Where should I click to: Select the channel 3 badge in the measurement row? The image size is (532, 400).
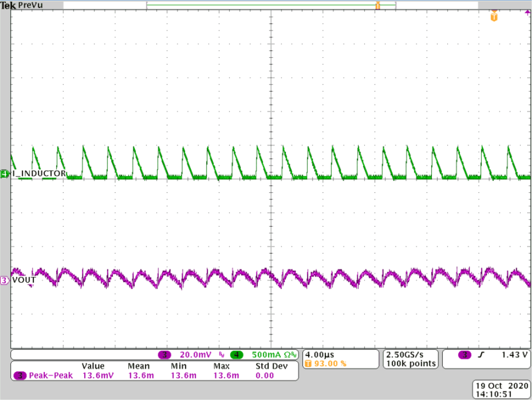(20, 375)
